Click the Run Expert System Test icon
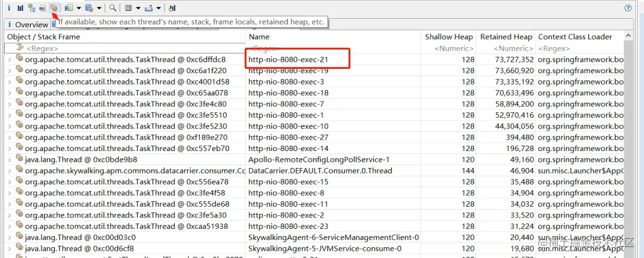 pos(69,8)
